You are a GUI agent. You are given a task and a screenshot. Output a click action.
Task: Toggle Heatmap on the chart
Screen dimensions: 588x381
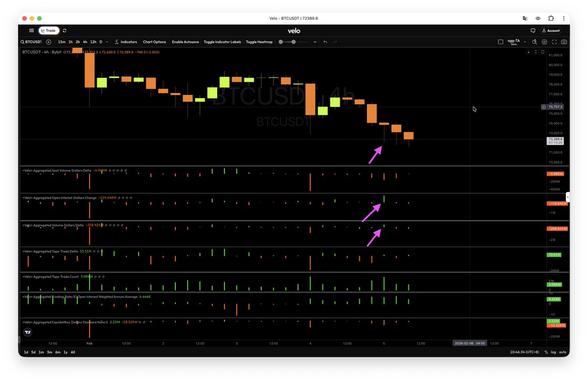(259, 42)
